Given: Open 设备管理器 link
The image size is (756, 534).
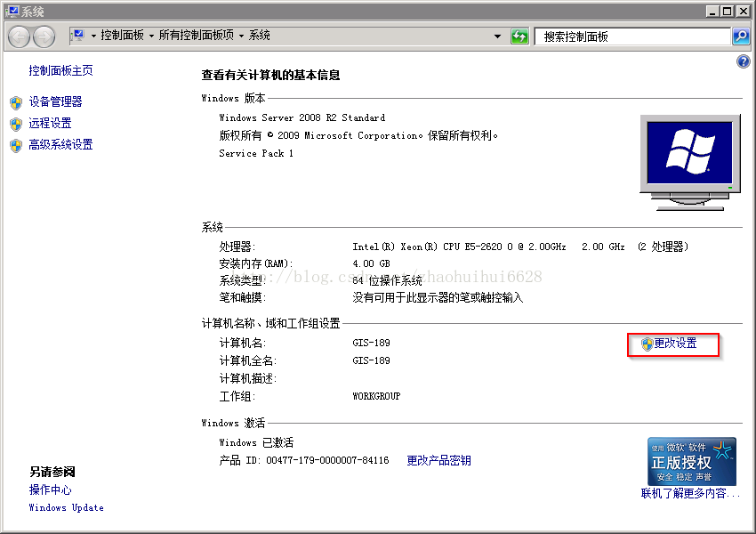Looking at the screenshot, I should click(55, 101).
